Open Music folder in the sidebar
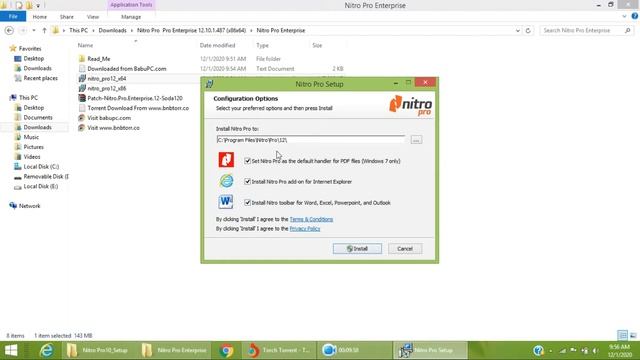Image resolution: width=640 pixels, height=360 pixels. click(31, 137)
